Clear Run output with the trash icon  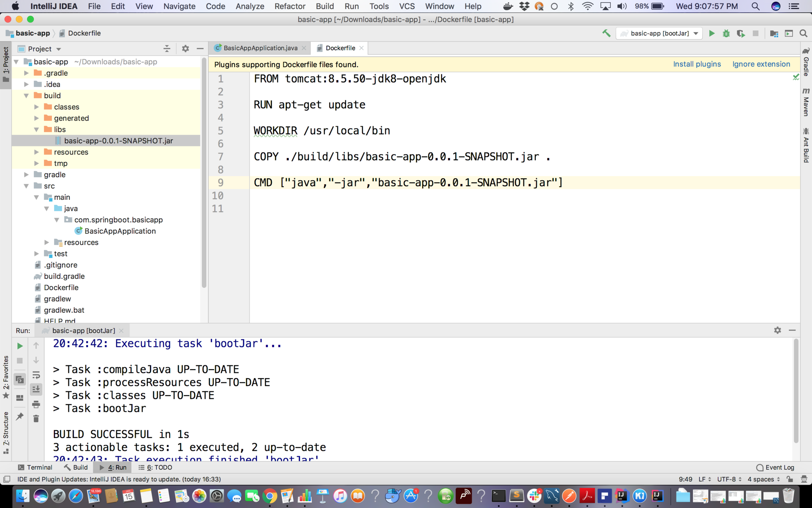[36, 419]
